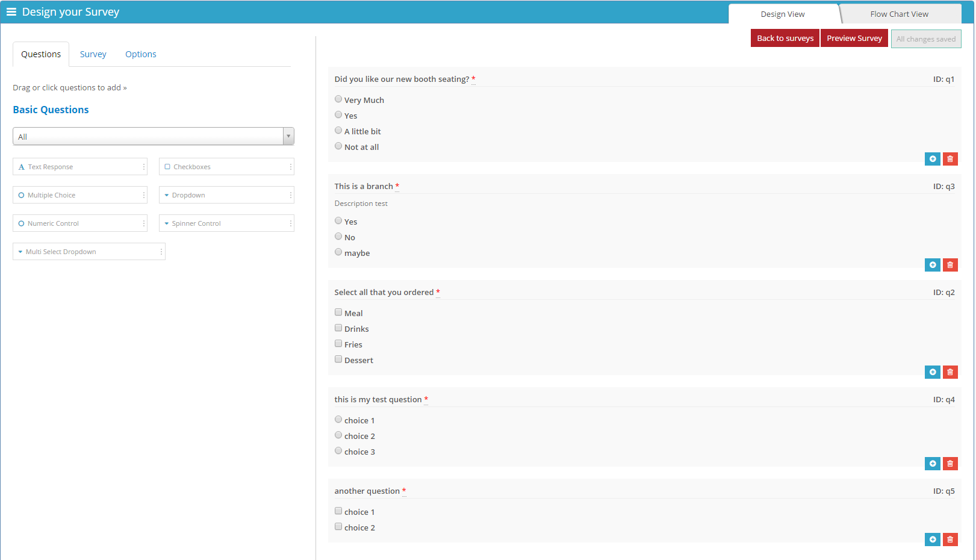
Task: Add a Numeric Control question
Action: [80, 223]
